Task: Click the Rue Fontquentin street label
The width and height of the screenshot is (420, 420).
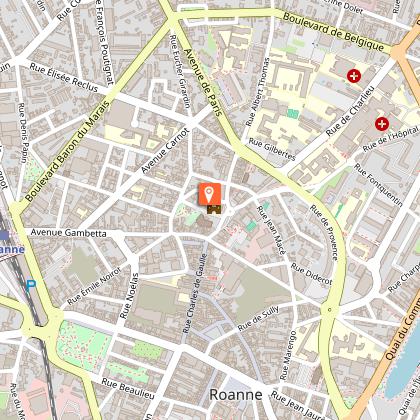Action: [378, 185]
